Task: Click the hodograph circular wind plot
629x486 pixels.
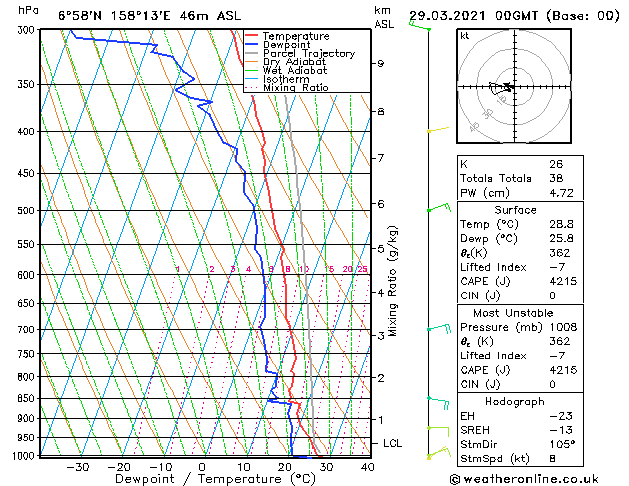Action: [x=514, y=86]
